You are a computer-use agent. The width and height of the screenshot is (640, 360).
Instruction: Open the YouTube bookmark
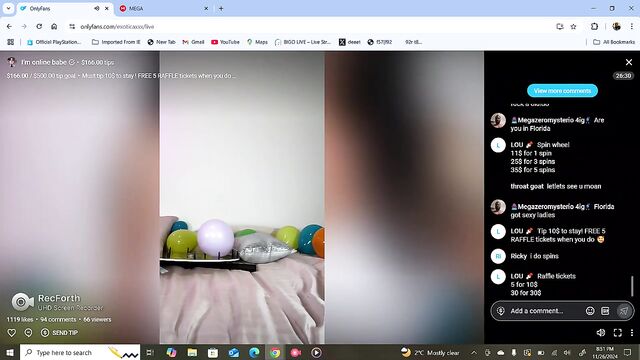pos(225,42)
